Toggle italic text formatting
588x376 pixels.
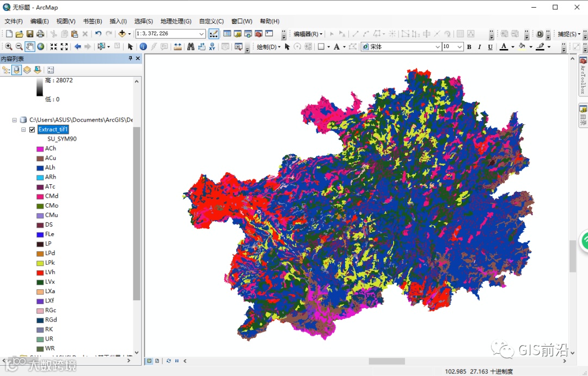480,47
